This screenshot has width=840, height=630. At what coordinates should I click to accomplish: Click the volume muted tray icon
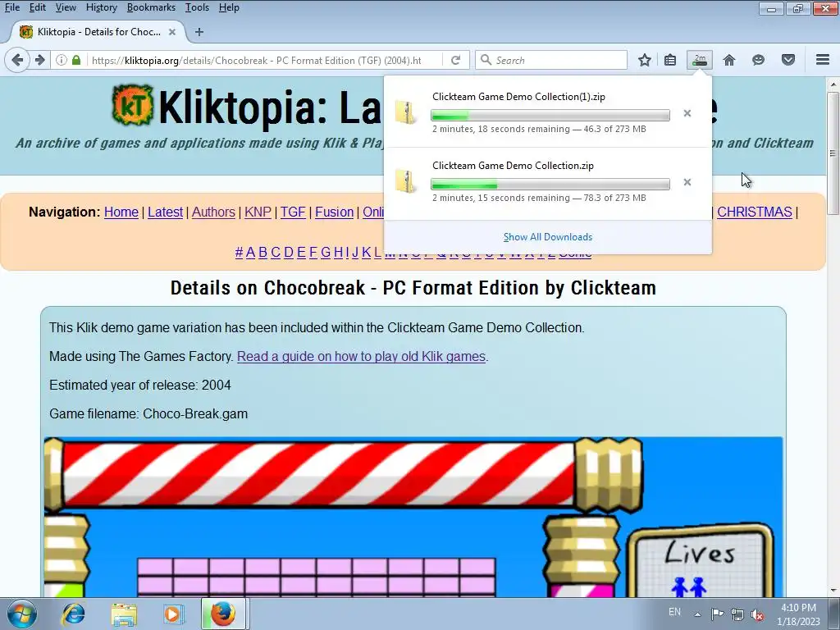tap(757, 614)
